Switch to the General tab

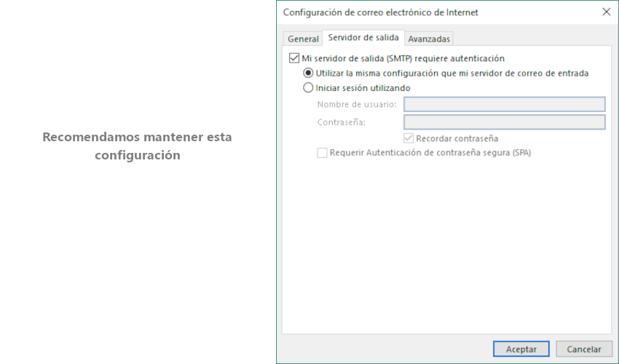coord(303,39)
